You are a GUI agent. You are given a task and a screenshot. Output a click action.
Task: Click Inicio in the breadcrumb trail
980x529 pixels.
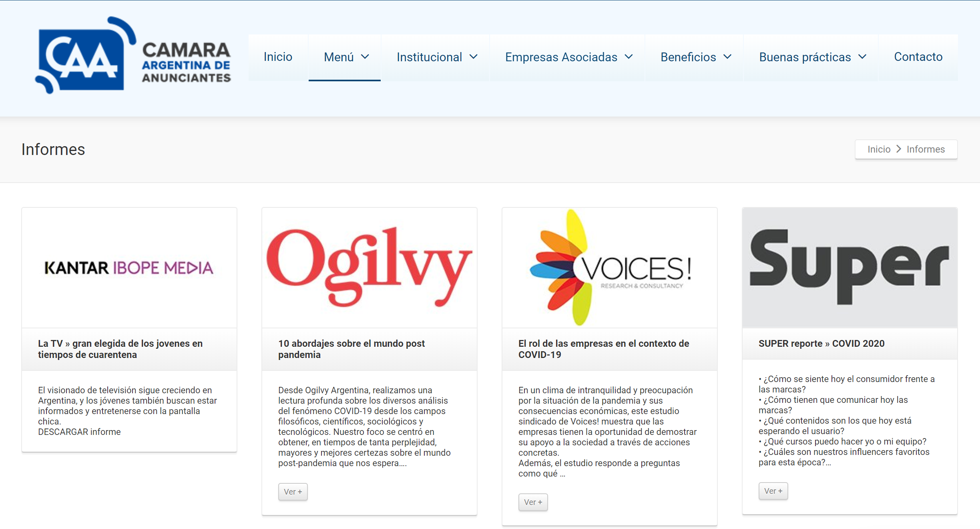coord(879,149)
